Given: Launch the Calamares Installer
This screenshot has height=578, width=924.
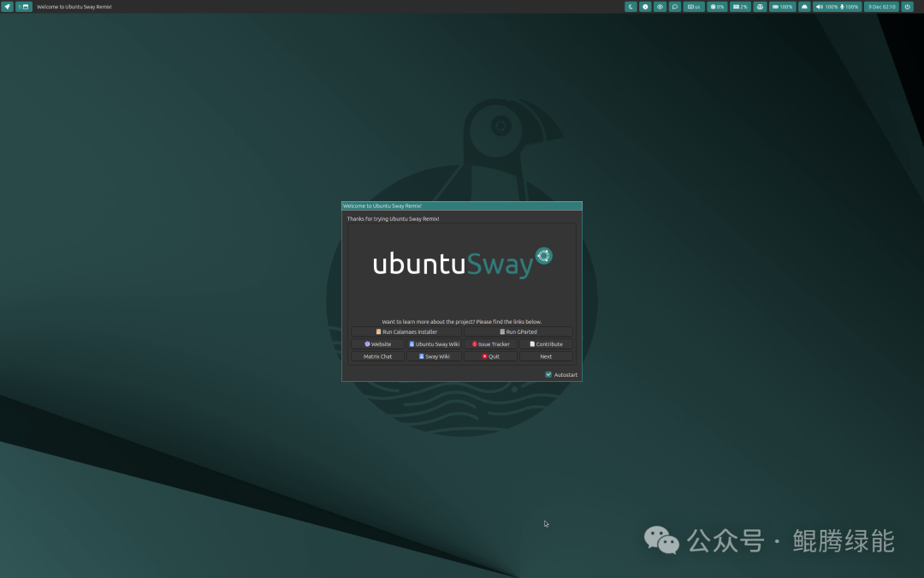Looking at the screenshot, I should (x=406, y=331).
